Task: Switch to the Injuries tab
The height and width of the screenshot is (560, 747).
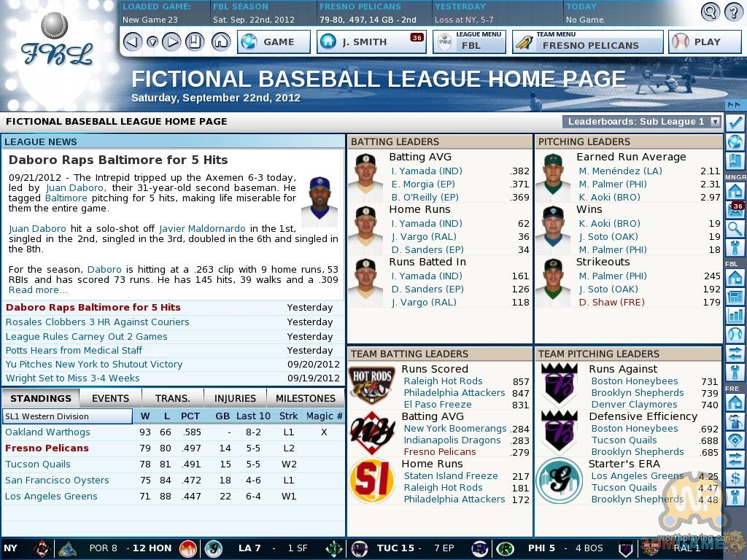Action: coord(235,398)
